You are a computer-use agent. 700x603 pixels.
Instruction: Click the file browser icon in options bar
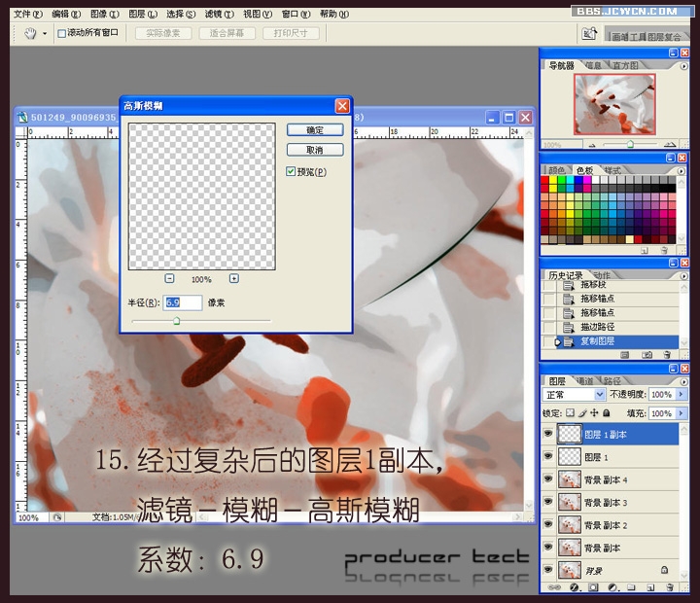[x=589, y=33]
